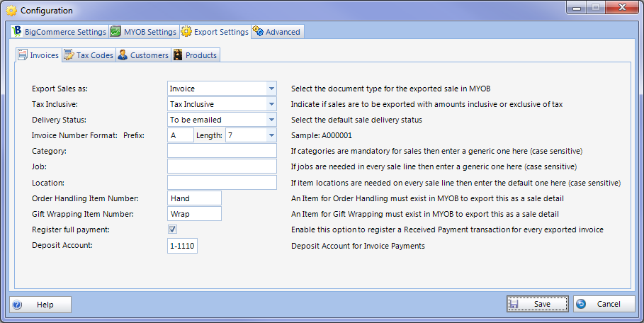Click the 'Location:' label
Image resolution: width=644 pixels, height=323 pixels.
tap(48, 183)
